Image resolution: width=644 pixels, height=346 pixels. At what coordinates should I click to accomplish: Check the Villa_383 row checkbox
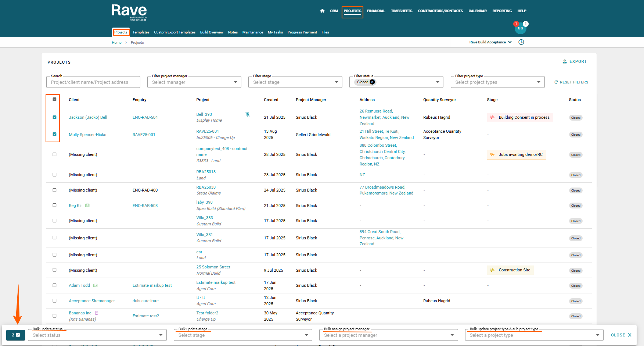tap(54, 221)
